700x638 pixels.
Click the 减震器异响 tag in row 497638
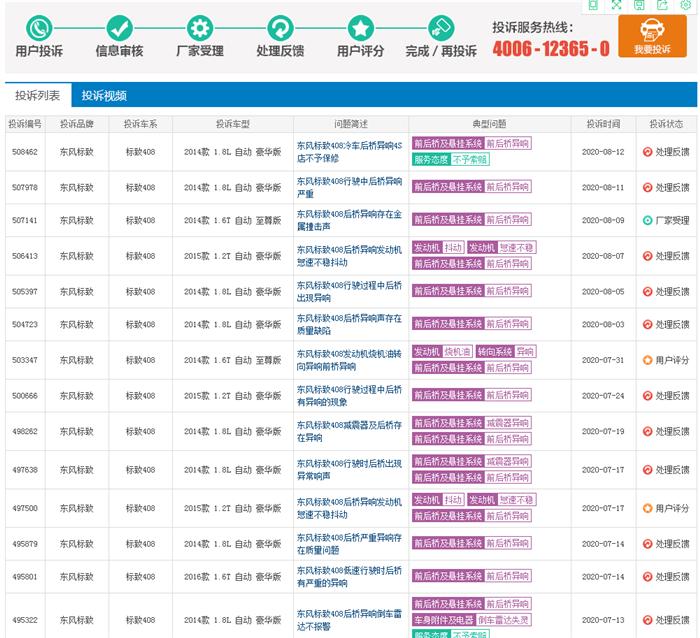471,461
